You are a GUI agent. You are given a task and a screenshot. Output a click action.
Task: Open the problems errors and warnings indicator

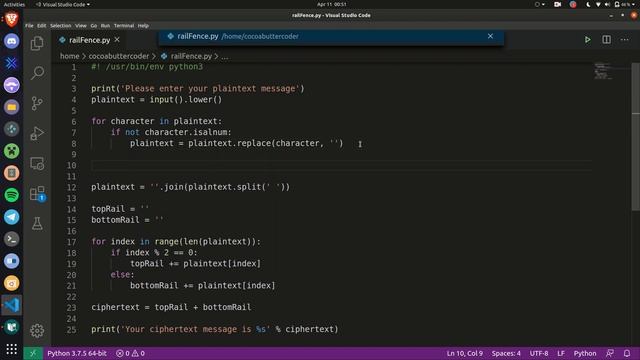point(130,353)
